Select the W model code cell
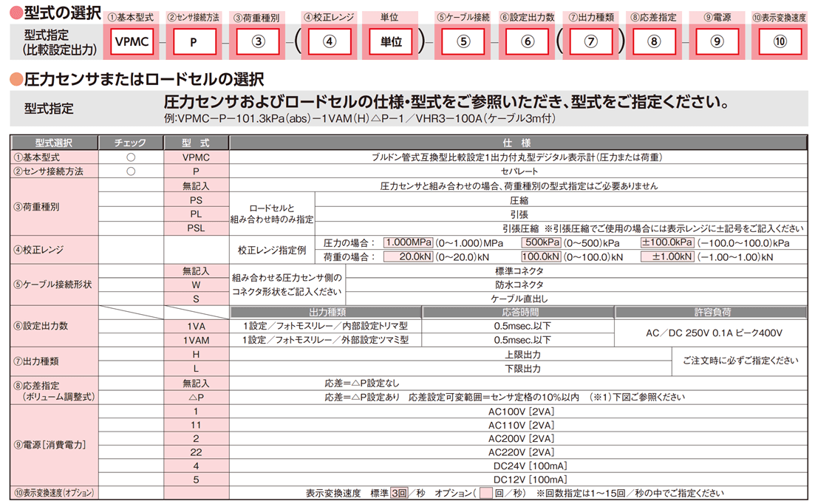815x504 pixels. pos(196,285)
